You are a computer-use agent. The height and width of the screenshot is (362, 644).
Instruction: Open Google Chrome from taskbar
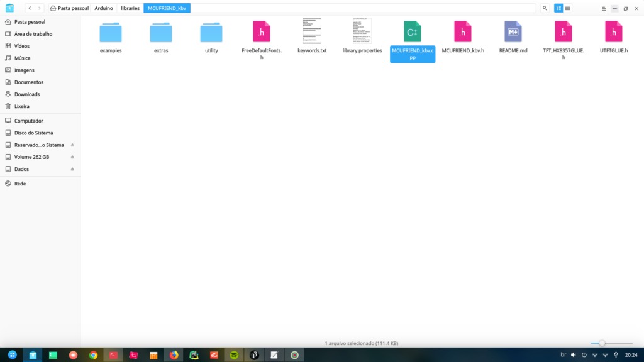pyautogui.click(x=93, y=355)
